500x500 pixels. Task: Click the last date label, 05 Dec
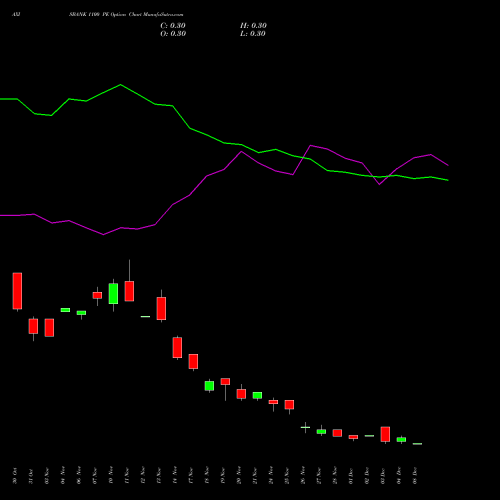pos(415,476)
